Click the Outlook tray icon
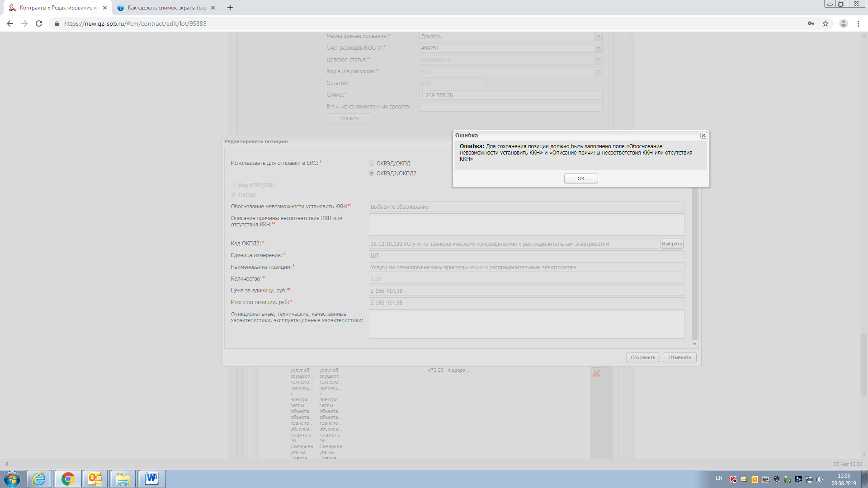Viewport: 868px width, 488px height. coord(755,479)
